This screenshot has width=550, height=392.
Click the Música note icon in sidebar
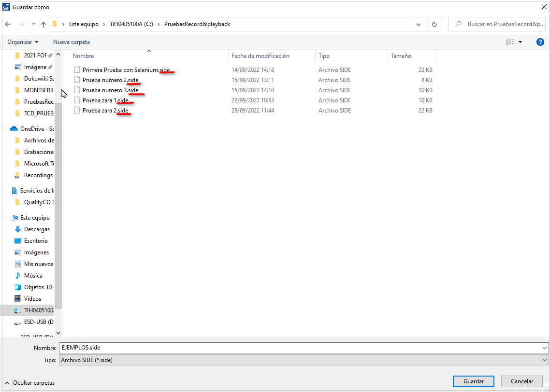pyautogui.click(x=18, y=276)
